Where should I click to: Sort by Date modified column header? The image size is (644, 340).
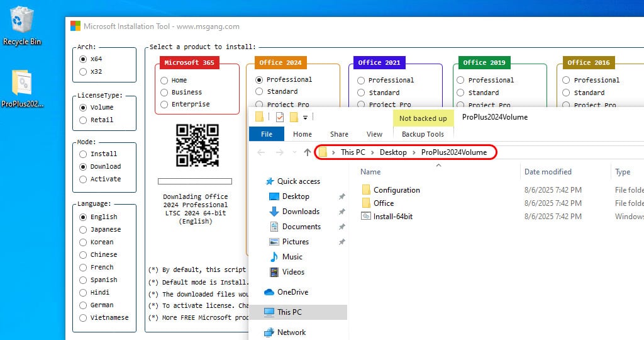coord(548,172)
